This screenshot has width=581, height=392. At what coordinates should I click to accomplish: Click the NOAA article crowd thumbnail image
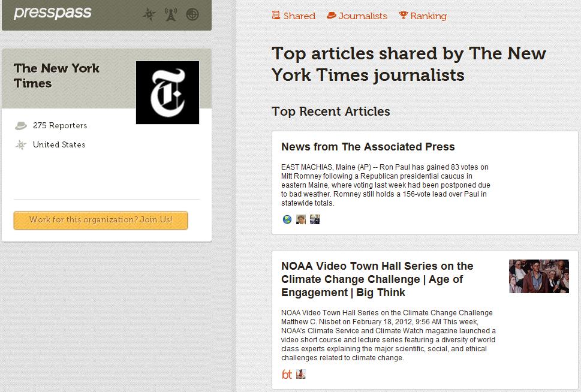539,276
